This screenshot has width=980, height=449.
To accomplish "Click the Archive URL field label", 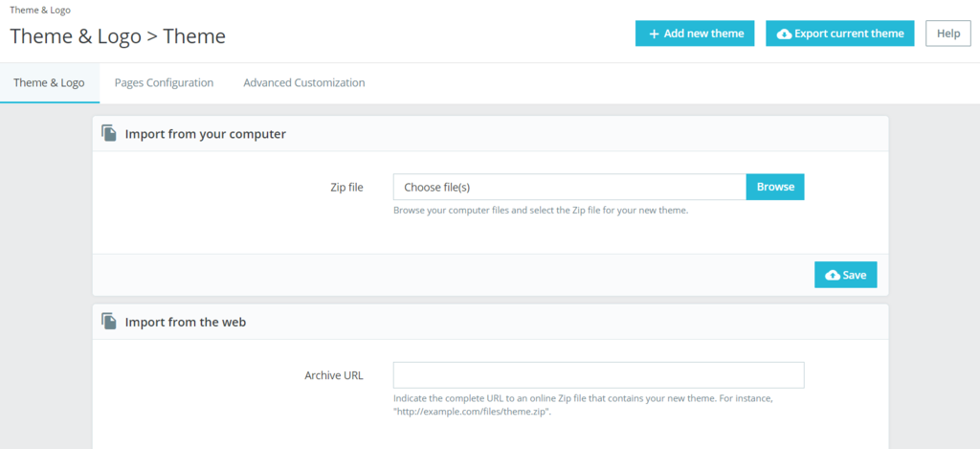I will 333,375.
